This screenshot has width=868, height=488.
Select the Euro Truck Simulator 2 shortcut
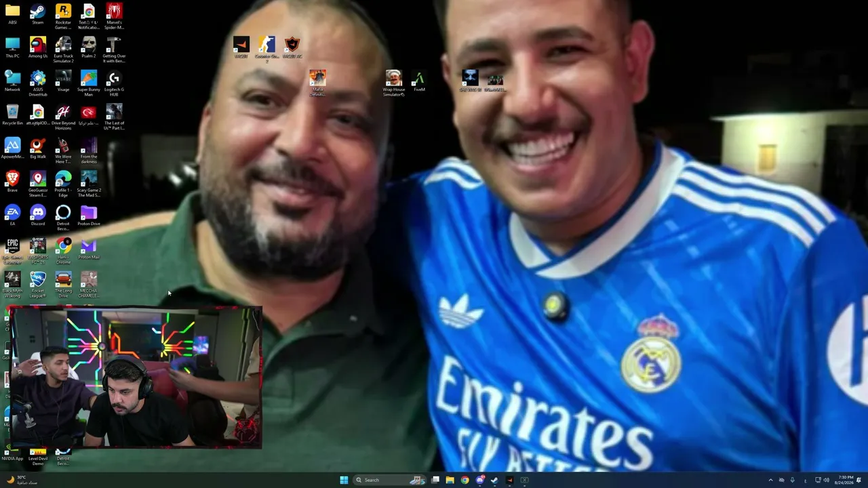point(63,49)
